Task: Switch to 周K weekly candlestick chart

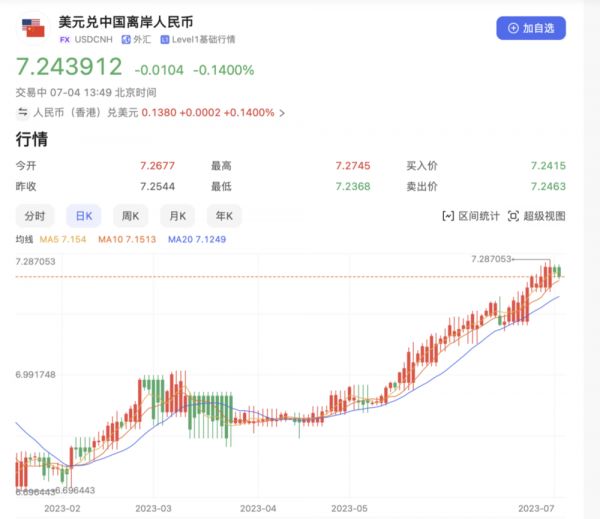Action: 131,216
